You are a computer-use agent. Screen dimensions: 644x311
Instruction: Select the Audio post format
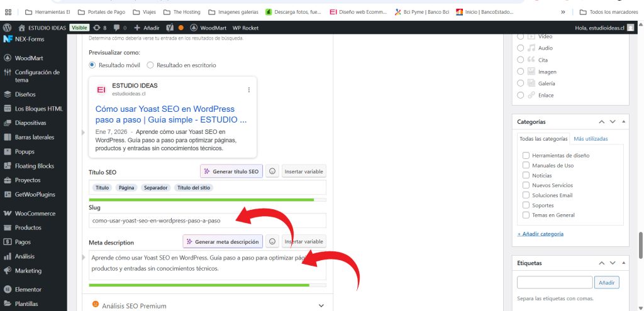tap(521, 48)
